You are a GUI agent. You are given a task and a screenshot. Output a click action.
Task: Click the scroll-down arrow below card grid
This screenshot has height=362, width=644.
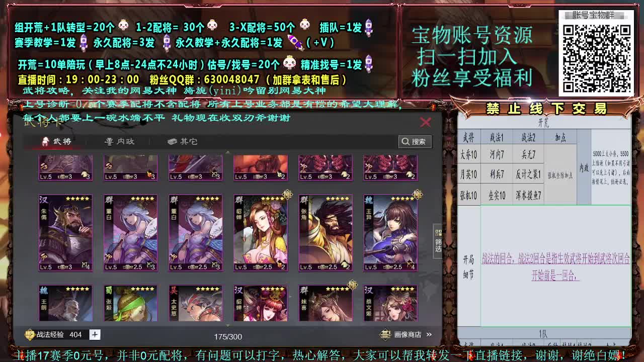coord(227,325)
